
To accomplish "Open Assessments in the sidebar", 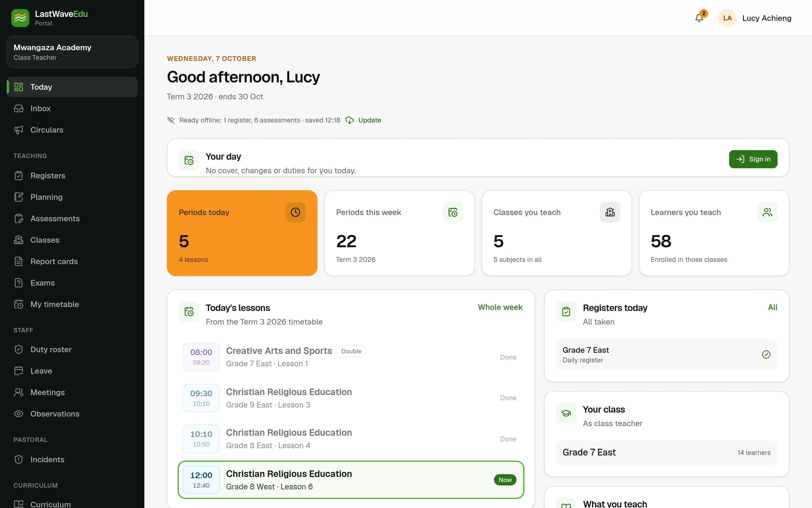I will pos(72,219).
